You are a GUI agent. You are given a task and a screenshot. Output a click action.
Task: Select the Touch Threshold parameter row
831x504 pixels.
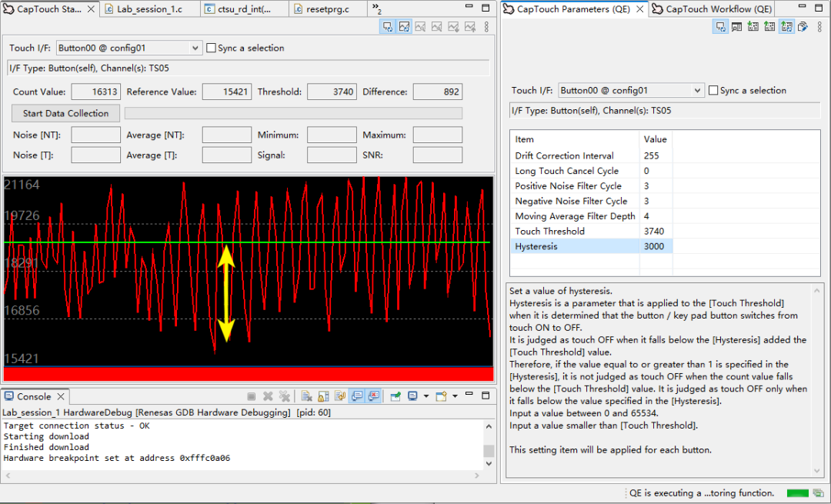click(549, 231)
